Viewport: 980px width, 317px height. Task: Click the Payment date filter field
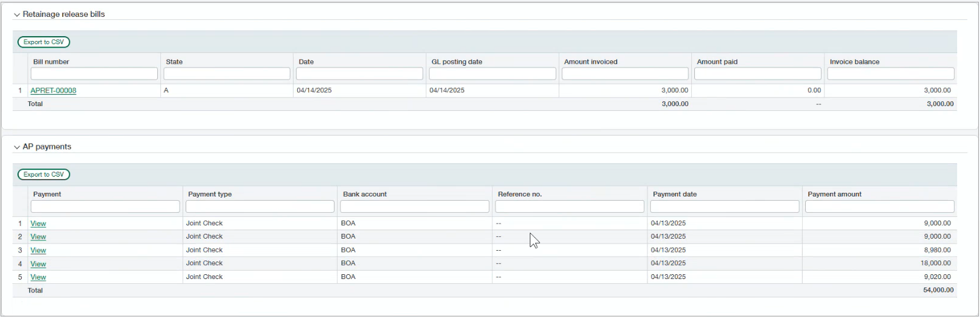coord(724,207)
